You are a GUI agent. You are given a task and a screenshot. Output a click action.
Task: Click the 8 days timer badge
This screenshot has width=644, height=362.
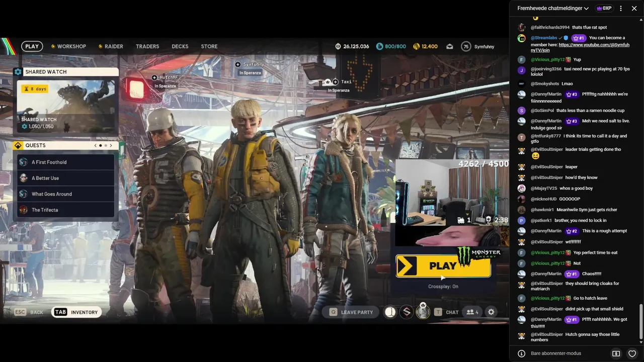tap(35, 89)
